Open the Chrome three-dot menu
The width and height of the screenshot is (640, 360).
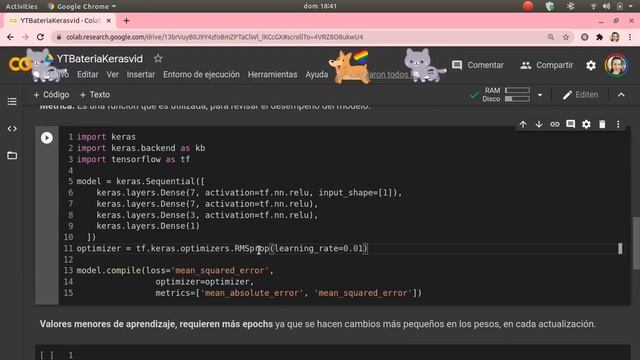[630, 37]
